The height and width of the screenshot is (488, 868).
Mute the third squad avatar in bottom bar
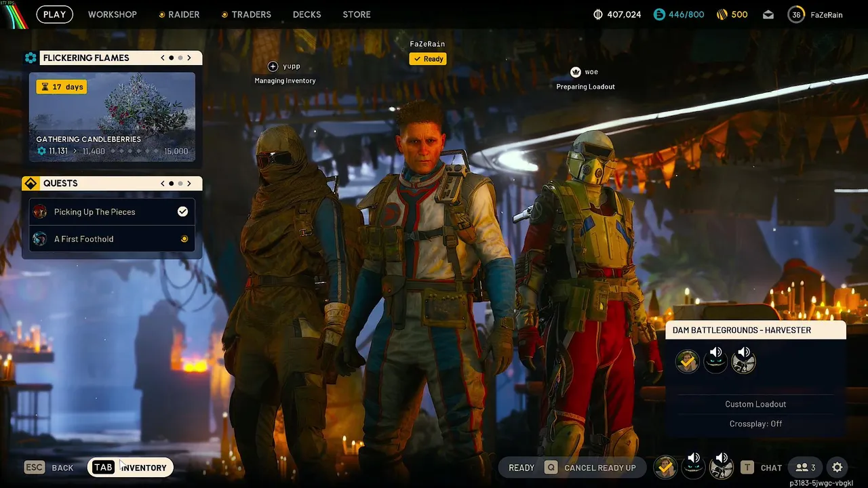point(721,466)
